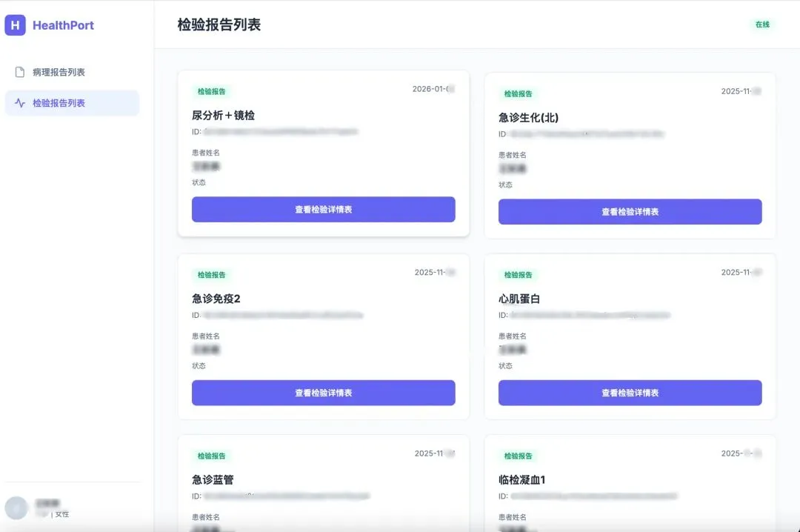Screen dimensions: 800x532
Task: Click the date on 心肌蛋白 card
Action: (741, 272)
